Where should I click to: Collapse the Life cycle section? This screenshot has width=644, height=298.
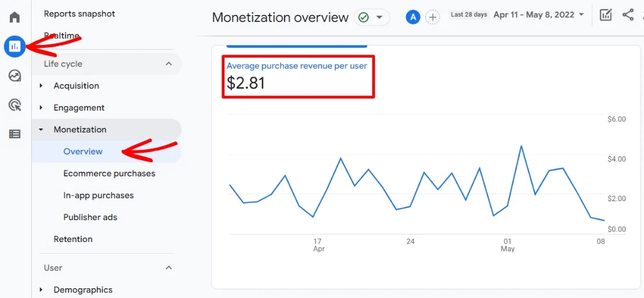169,64
